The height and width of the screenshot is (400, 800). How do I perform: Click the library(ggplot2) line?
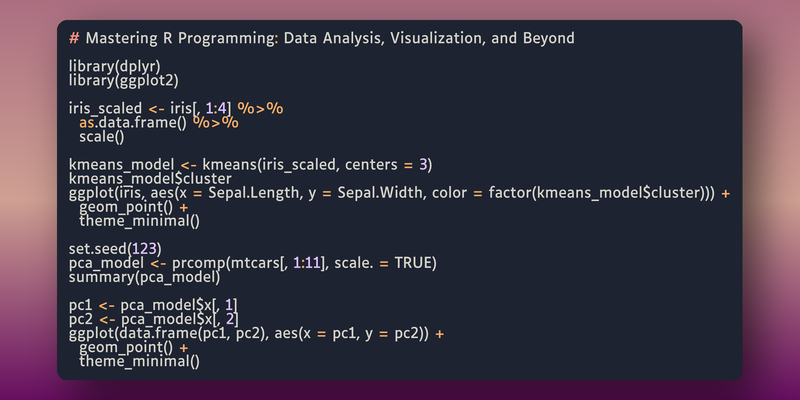[x=124, y=81]
